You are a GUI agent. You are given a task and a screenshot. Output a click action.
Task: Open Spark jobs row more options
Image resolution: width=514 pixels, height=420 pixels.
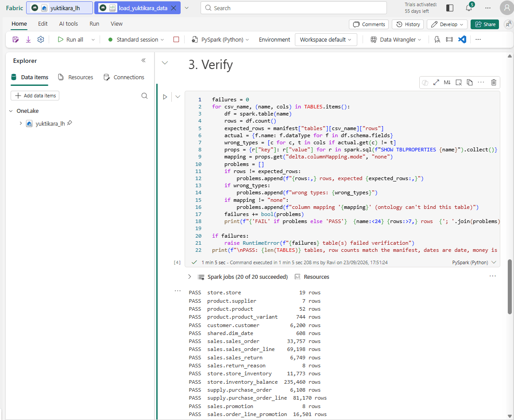(492, 276)
